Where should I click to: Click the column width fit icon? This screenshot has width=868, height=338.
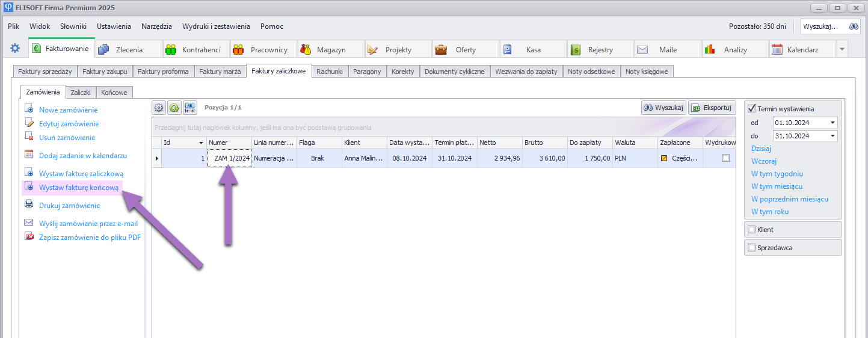coord(190,108)
